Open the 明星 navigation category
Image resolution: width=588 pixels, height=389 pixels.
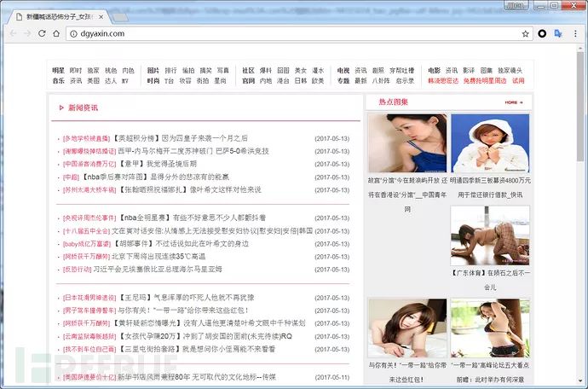tap(58, 70)
